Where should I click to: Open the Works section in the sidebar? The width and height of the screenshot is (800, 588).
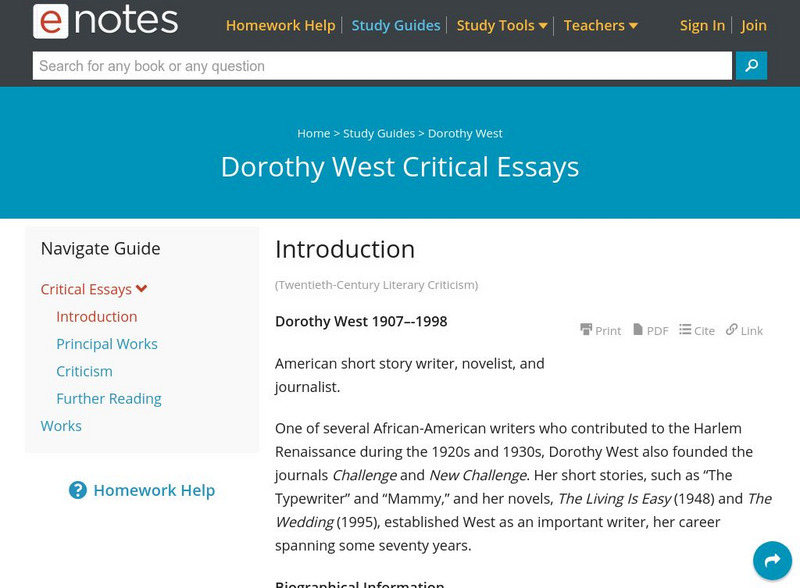pos(61,425)
